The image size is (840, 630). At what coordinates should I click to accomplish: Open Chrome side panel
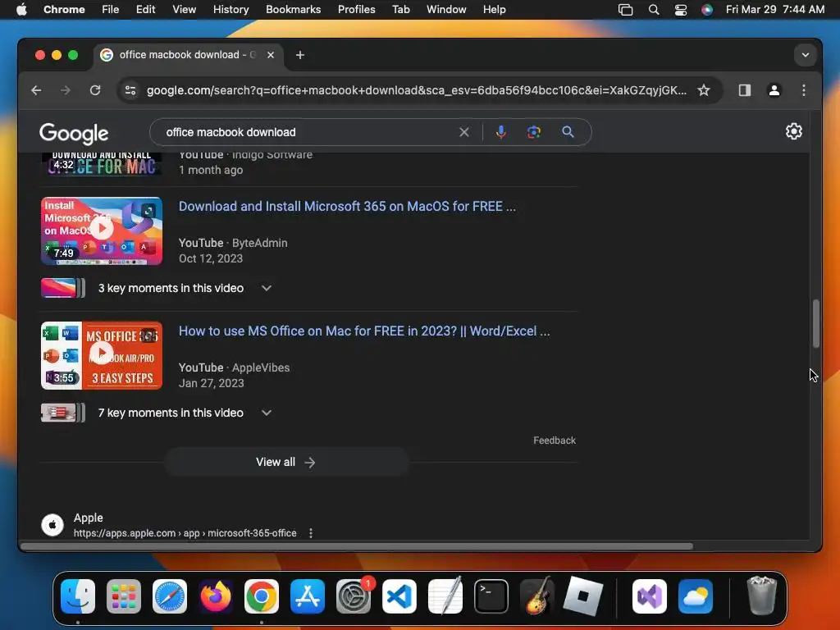pyautogui.click(x=745, y=90)
